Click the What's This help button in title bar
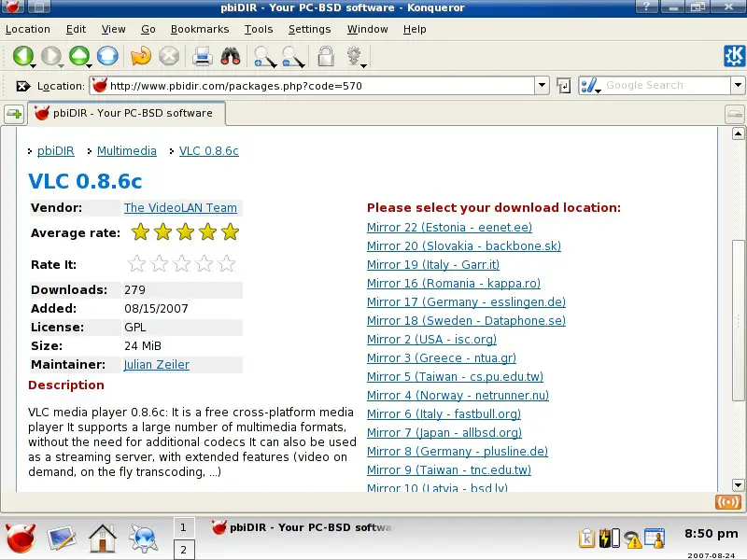This screenshot has width=747, height=560. pos(647,7)
